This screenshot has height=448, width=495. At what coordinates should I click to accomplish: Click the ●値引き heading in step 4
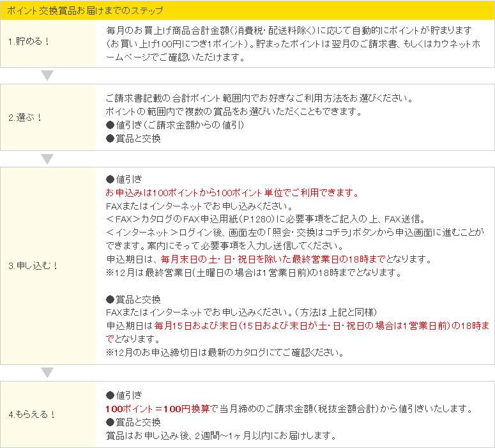tap(124, 395)
